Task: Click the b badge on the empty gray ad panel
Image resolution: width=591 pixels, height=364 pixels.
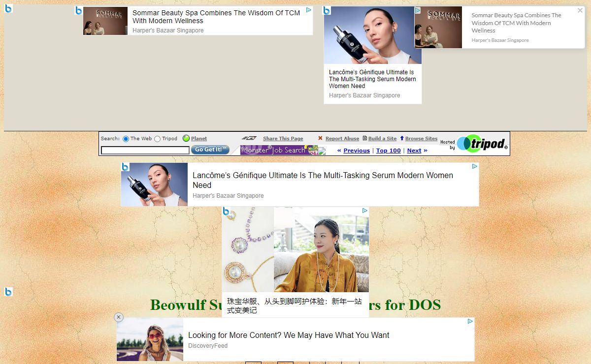Action: [x=8, y=8]
